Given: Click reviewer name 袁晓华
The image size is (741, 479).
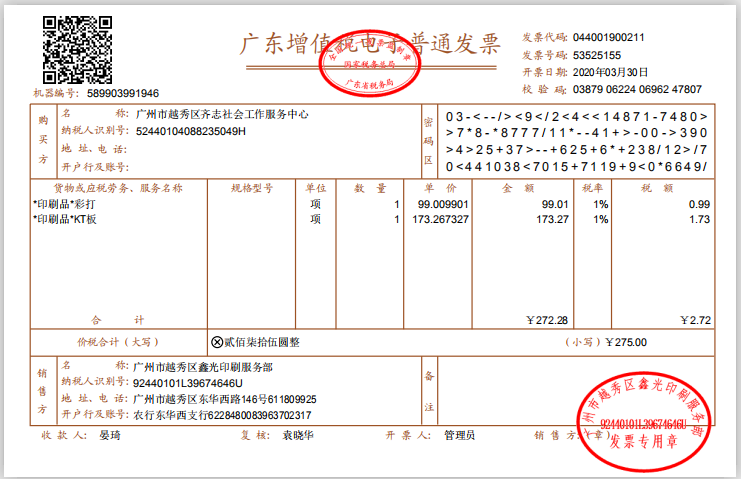Looking at the screenshot, I should (298, 435).
